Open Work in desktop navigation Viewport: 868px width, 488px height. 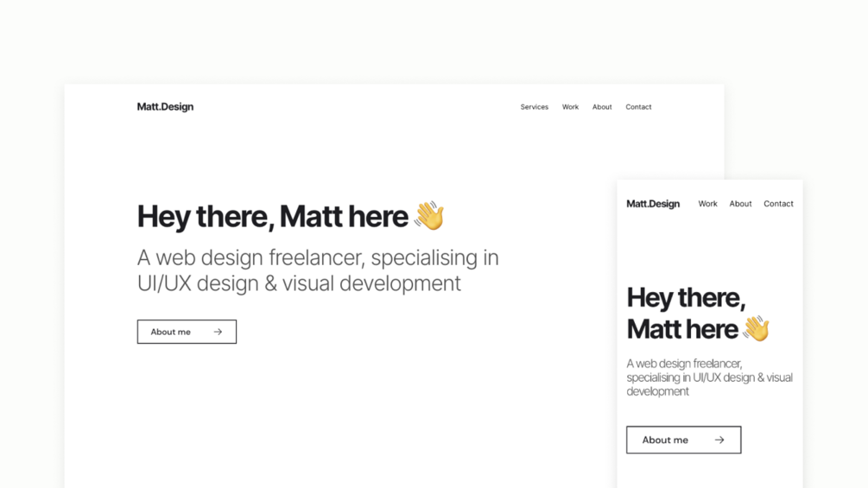point(570,107)
